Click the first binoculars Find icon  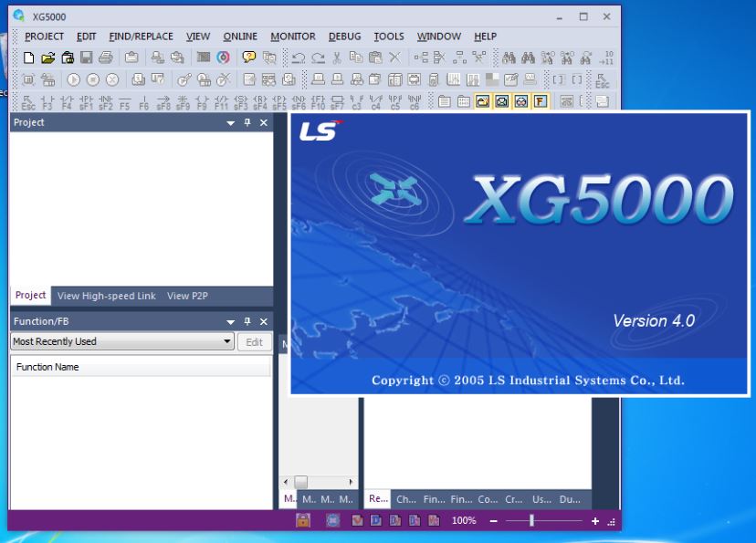click(x=509, y=57)
